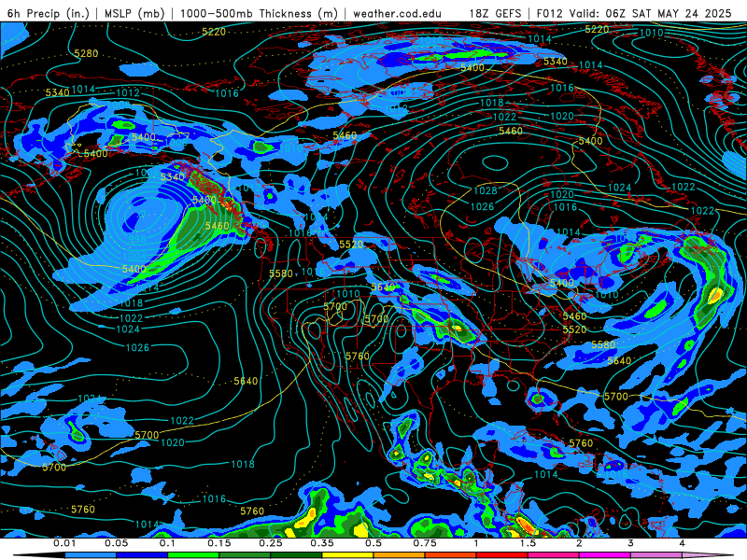
Task: Click the legend value '1.5'
Action: coord(528,543)
